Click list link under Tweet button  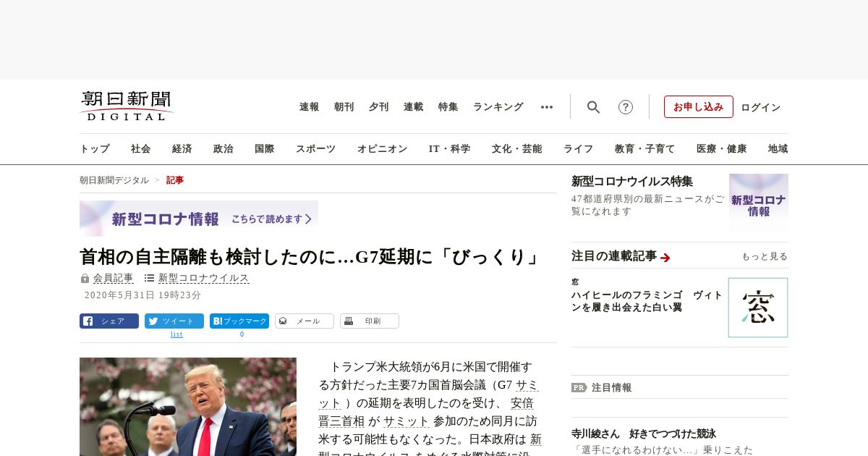click(x=176, y=334)
